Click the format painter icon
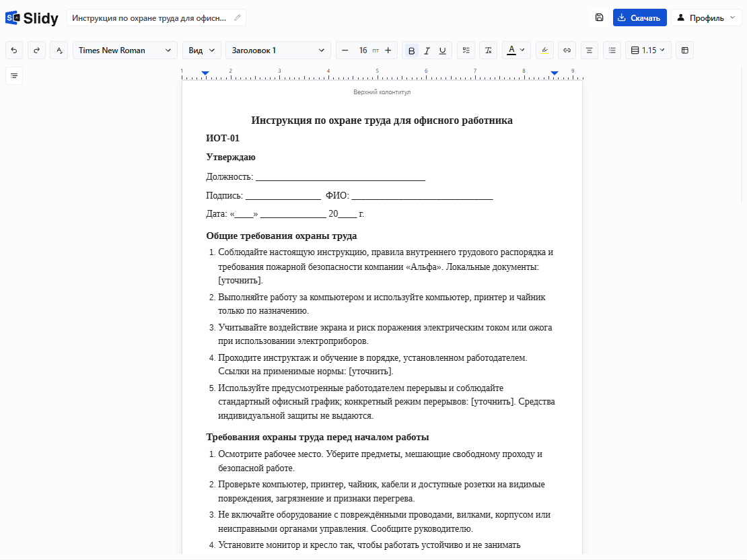The height and width of the screenshot is (560, 747). (59, 50)
